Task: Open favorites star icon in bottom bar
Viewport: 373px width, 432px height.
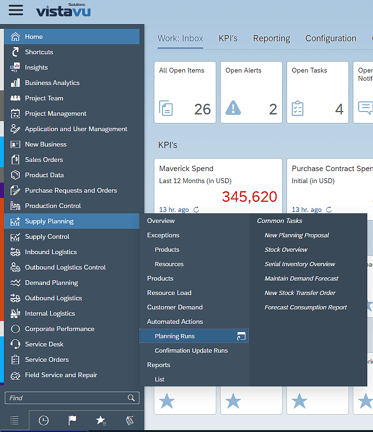Action: [x=101, y=421]
